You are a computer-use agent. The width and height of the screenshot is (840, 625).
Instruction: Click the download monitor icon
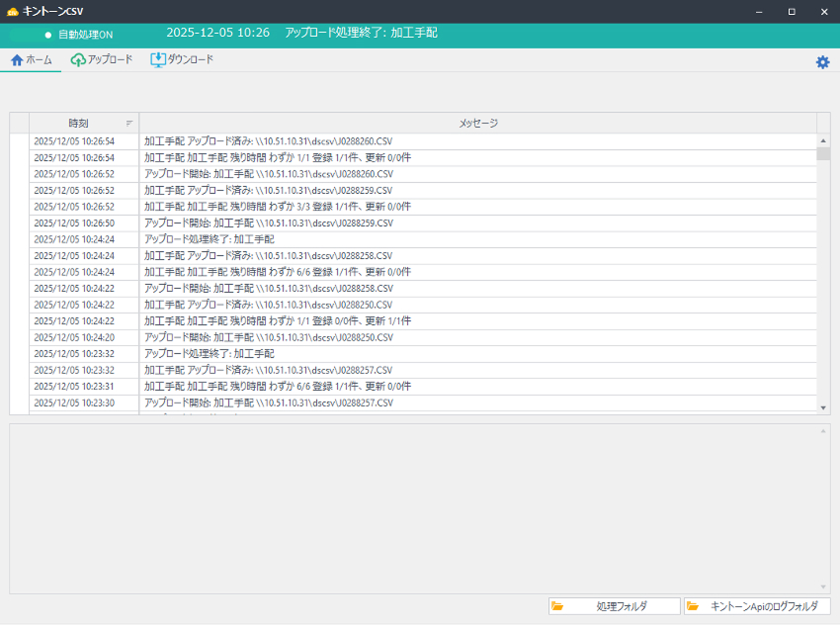(x=157, y=59)
